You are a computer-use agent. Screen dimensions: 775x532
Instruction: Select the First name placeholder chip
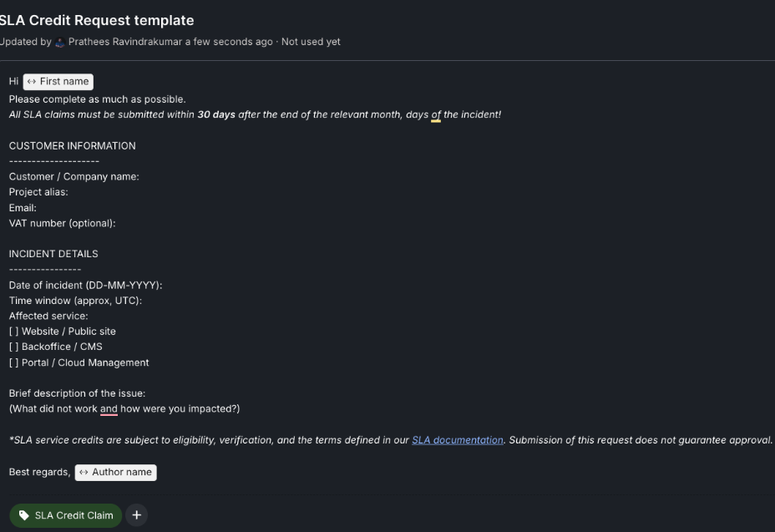pos(58,82)
